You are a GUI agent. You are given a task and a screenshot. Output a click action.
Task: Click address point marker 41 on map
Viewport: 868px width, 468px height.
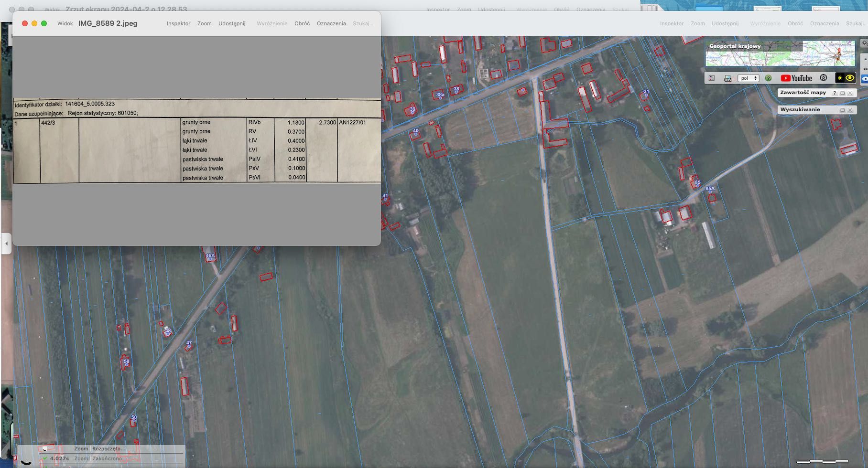point(385,196)
